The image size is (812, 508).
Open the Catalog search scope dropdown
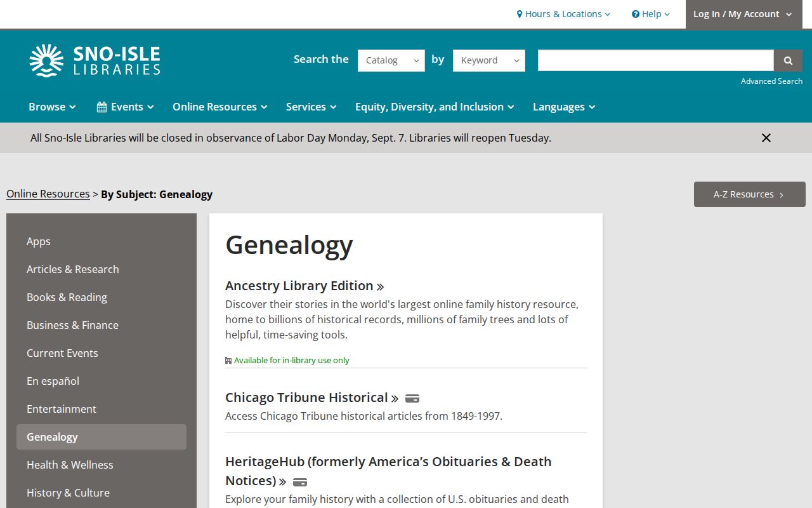coord(391,60)
